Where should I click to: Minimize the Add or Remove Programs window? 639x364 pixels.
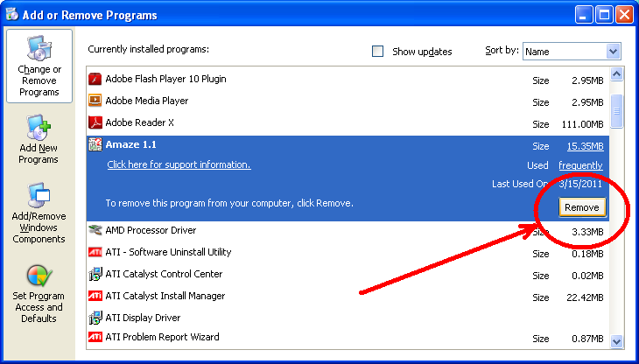[584, 15]
